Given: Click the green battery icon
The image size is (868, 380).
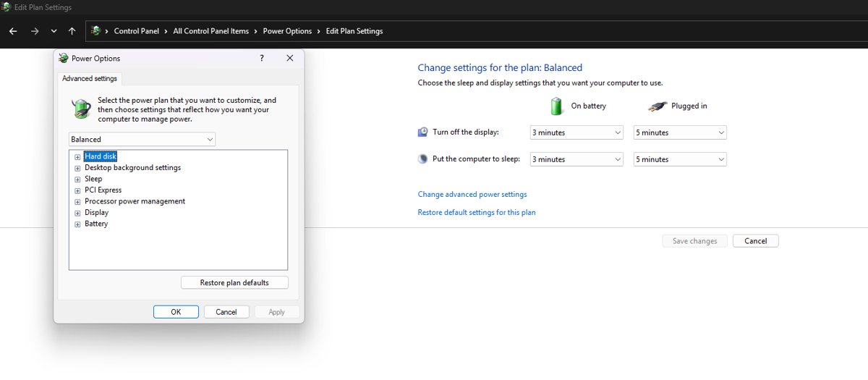Looking at the screenshot, I should tap(556, 106).
